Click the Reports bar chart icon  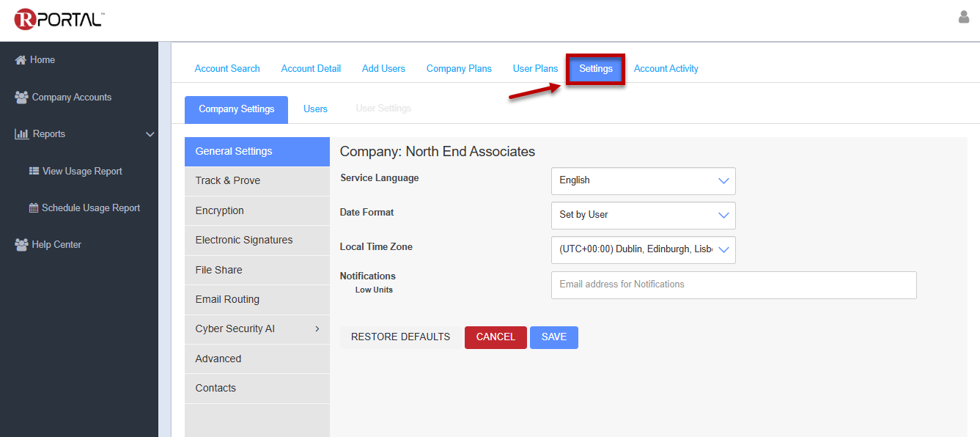pyautogui.click(x=22, y=134)
